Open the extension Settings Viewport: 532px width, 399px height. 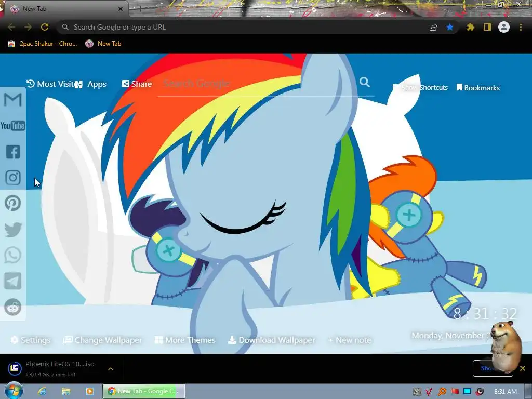pyautogui.click(x=31, y=340)
